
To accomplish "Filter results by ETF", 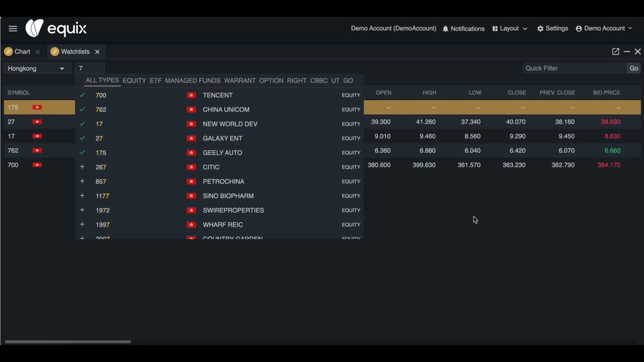I will (155, 80).
